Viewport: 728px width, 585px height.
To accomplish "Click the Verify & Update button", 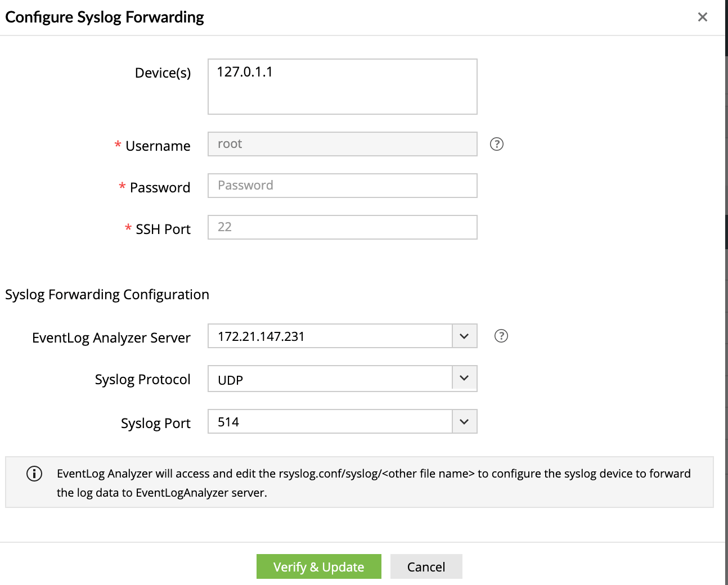I will click(x=318, y=566).
